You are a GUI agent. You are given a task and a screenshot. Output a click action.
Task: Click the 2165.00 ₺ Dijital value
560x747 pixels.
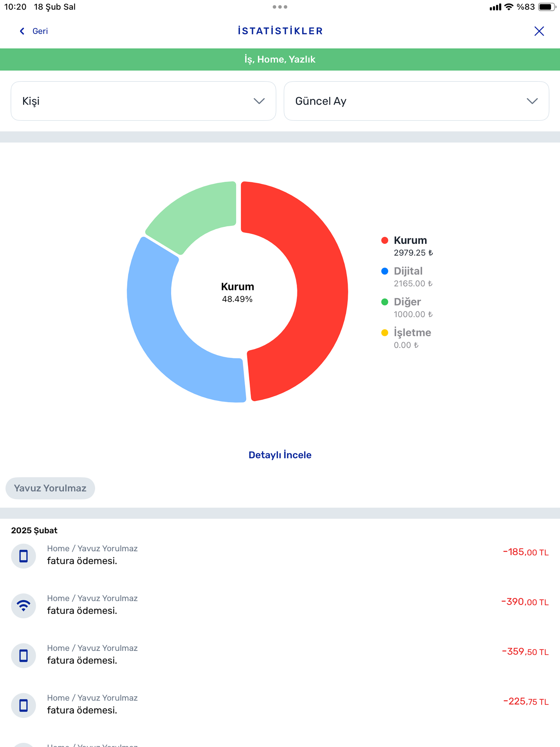[413, 283]
